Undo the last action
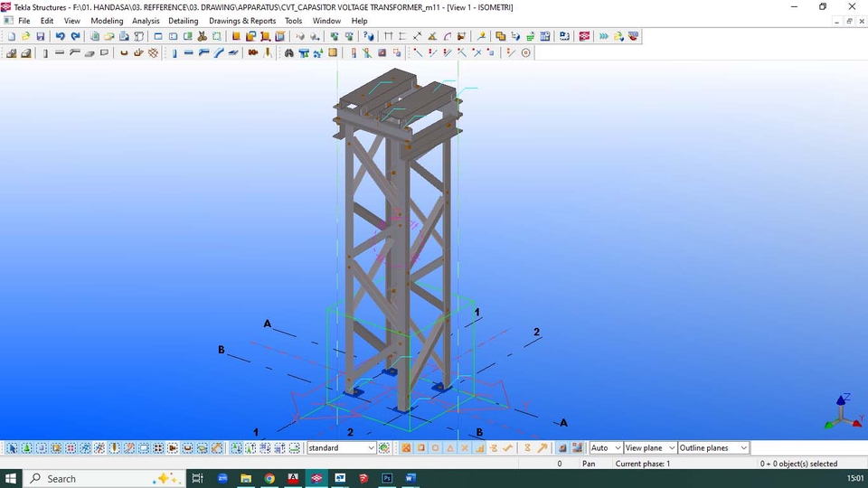The height and width of the screenshot is (488, 868). pyautogui.click(x=60, y=36)
